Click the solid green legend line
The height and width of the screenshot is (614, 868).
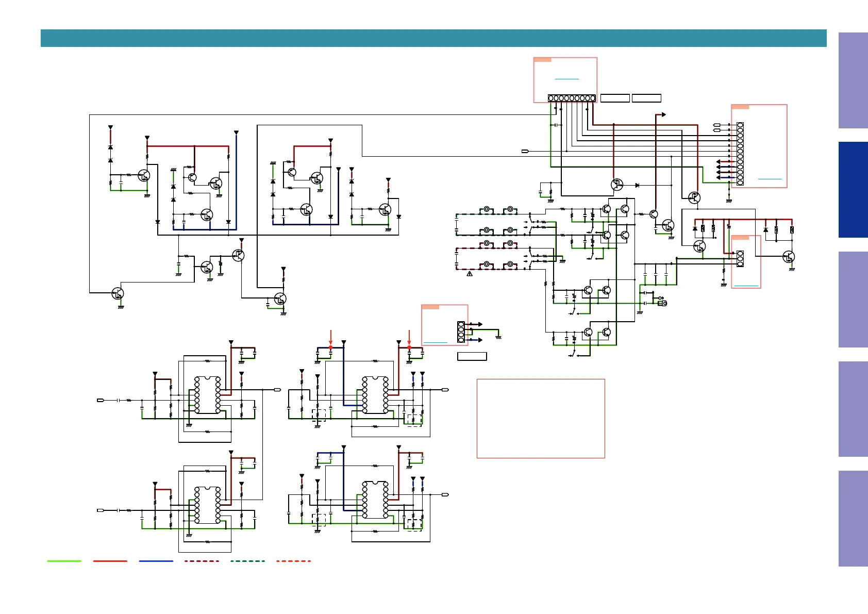[64, 561]
